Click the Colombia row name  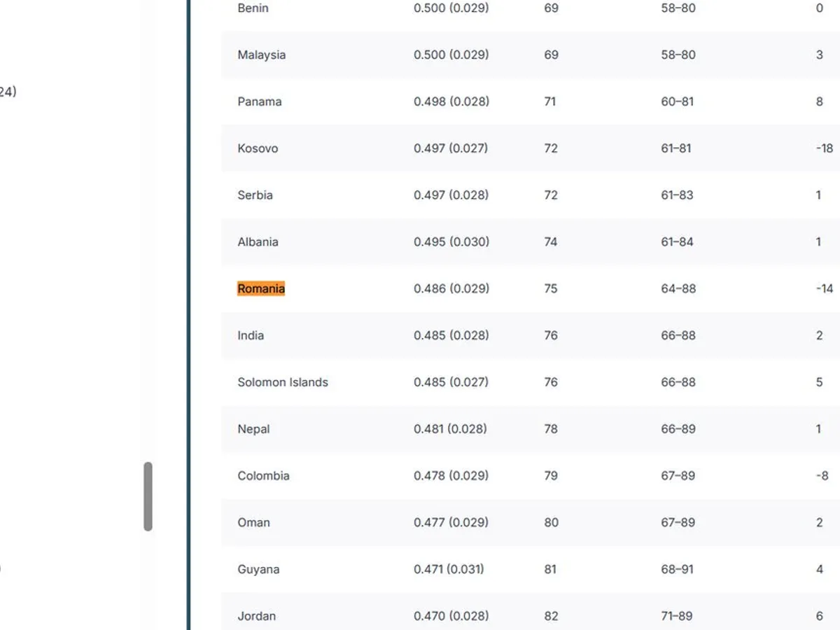pyautogui.click(x=263, y=475)
